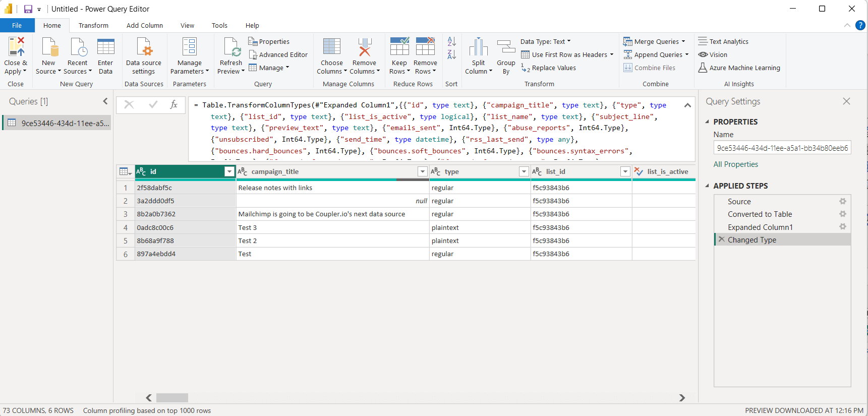Open Source step settings gear

tap(843, 201)
